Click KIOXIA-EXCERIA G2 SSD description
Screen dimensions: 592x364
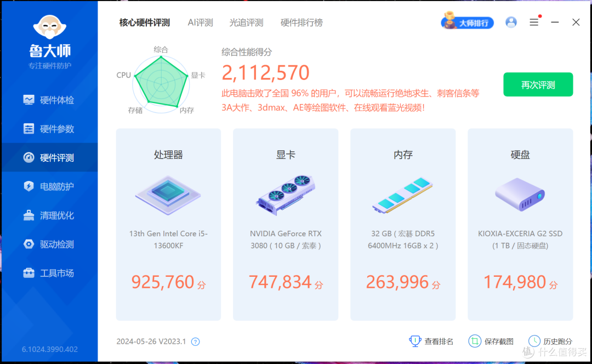pyautogui.click(x=520, y=240)
